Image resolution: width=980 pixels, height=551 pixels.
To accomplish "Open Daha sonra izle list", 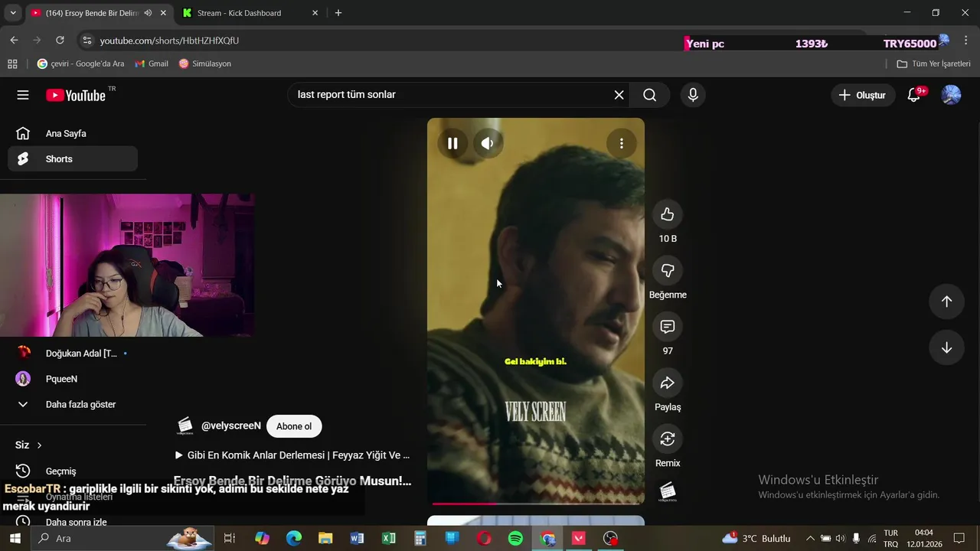I will [x=73, y=523].
